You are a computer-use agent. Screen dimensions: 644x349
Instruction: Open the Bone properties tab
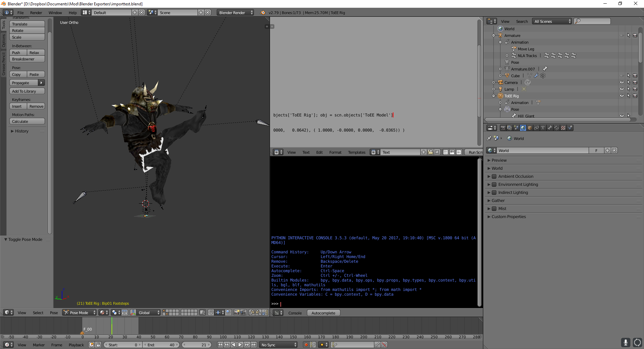tap(550, 128)
